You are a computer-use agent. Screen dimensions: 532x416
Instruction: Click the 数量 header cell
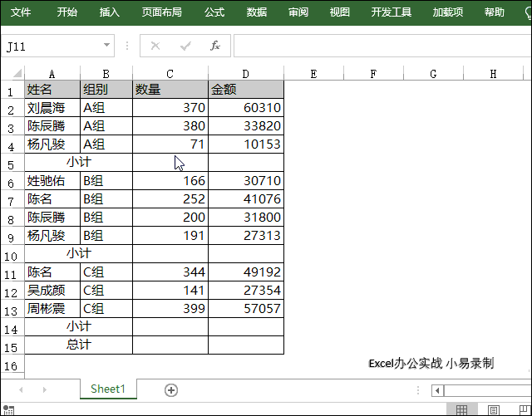170,90
